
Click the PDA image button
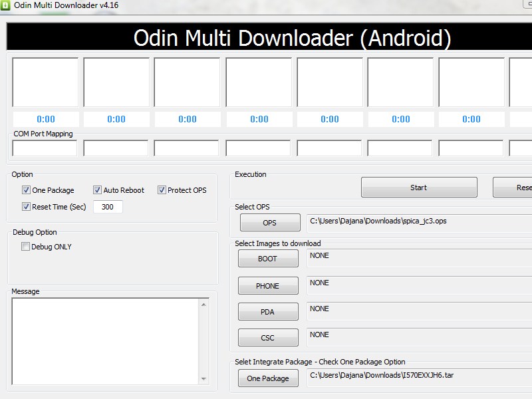[268, 312]
